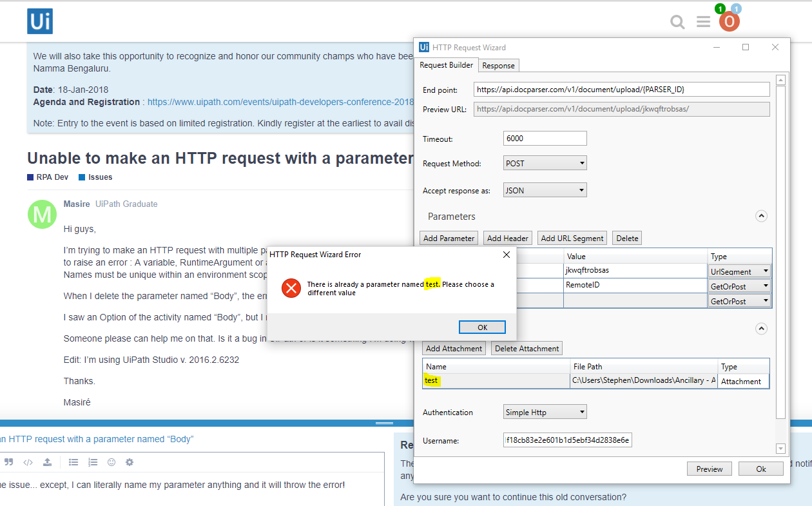Open the UrlSegment type dropdown
812x506 pixels.
(x=739, y=271)
